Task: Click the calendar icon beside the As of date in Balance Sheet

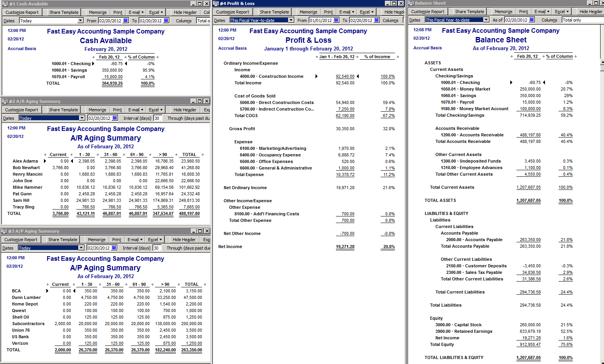Action: [x=532, y=20]
